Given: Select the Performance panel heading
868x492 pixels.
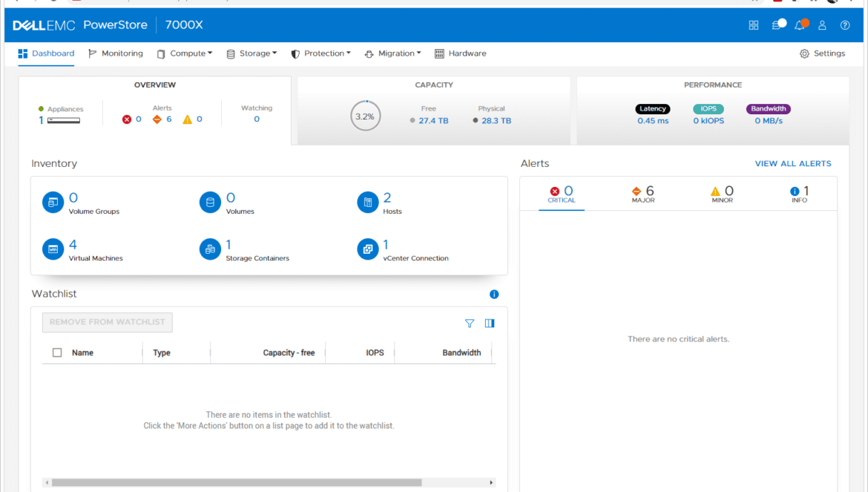Looking at the screenshot, I should 713,85.
